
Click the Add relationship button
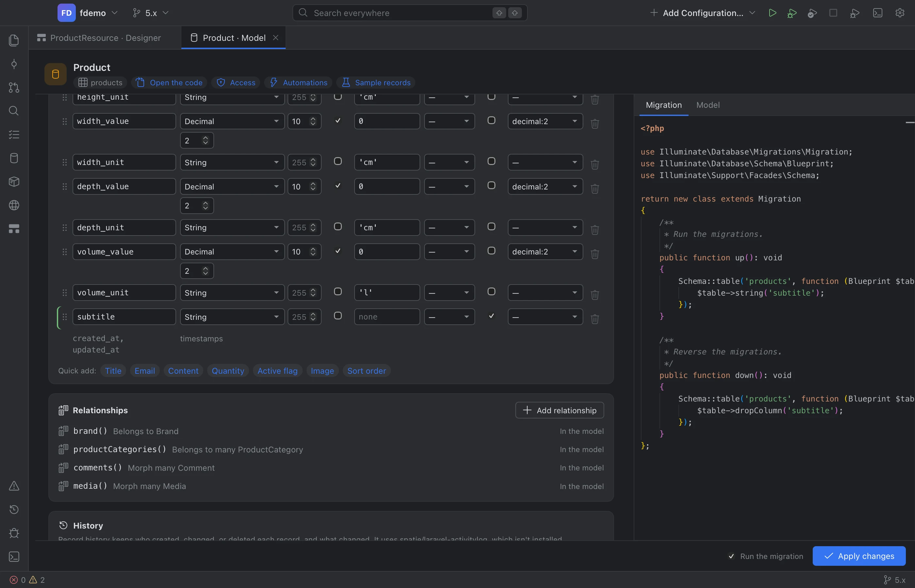tap(559, 410)
